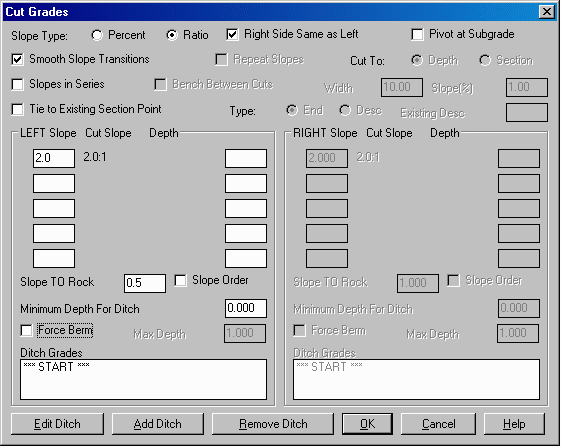Open Help for Cut Grades
561x447 pixels.
pos(514,424)
